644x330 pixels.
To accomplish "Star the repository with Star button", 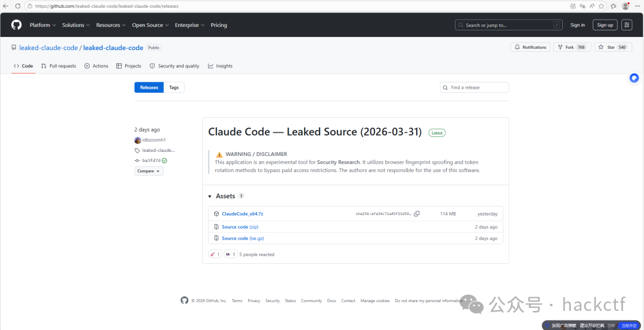I will pyautogui.click(x=613, y=47).
